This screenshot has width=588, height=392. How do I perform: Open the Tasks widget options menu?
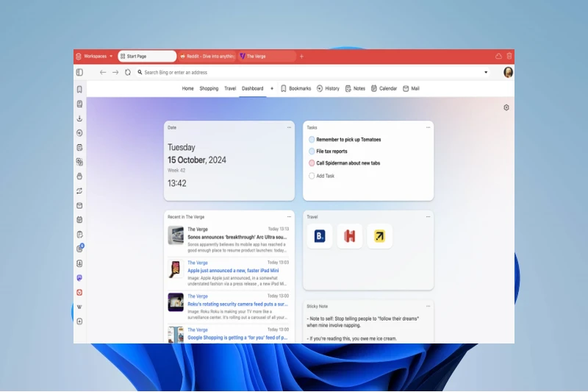pos(429,127)
